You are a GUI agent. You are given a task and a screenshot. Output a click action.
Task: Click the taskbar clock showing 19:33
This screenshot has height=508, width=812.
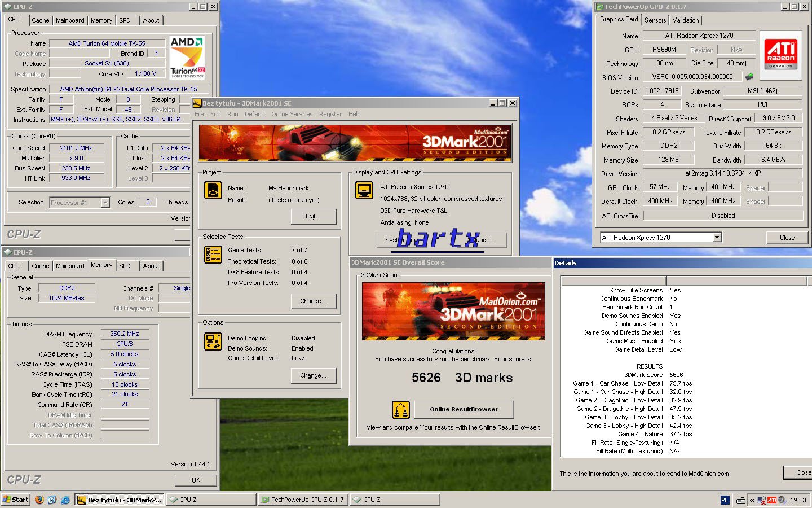coord(798,500)
